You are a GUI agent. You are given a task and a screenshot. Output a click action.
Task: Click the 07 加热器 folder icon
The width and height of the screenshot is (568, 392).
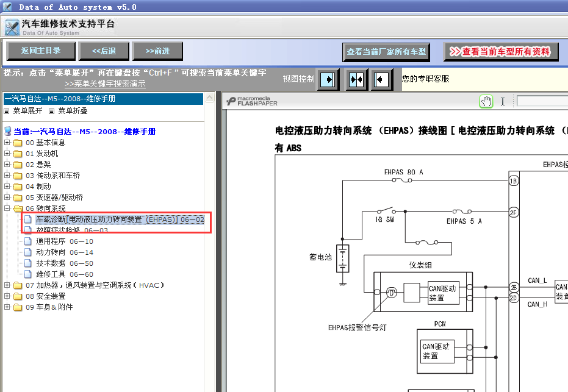pos(18,285)
